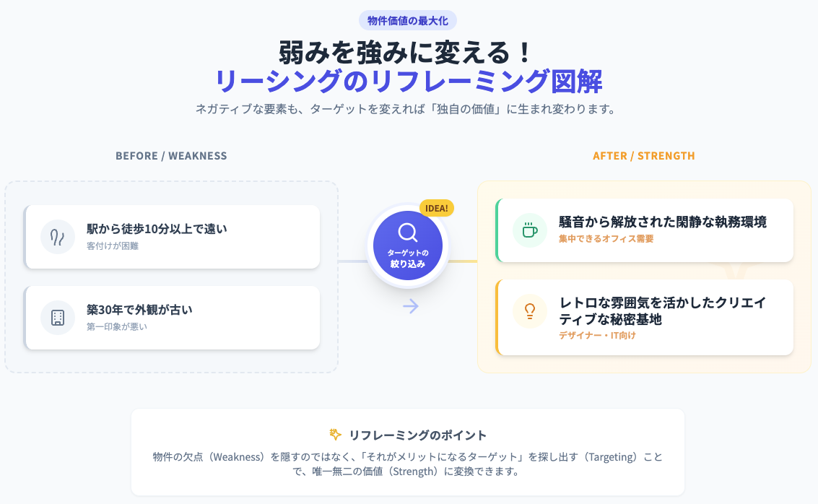Click the 集中できるオフィス需要 orange tag
818x504 pixels.
pos(606,239)
